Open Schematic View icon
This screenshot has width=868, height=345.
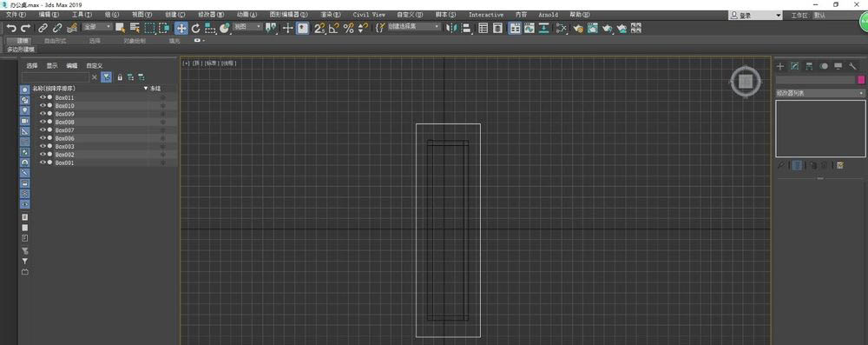(543, 28)
